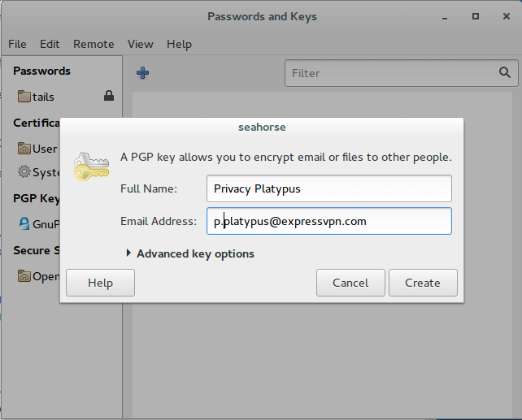Click the blue plus add-item icon

142,73
